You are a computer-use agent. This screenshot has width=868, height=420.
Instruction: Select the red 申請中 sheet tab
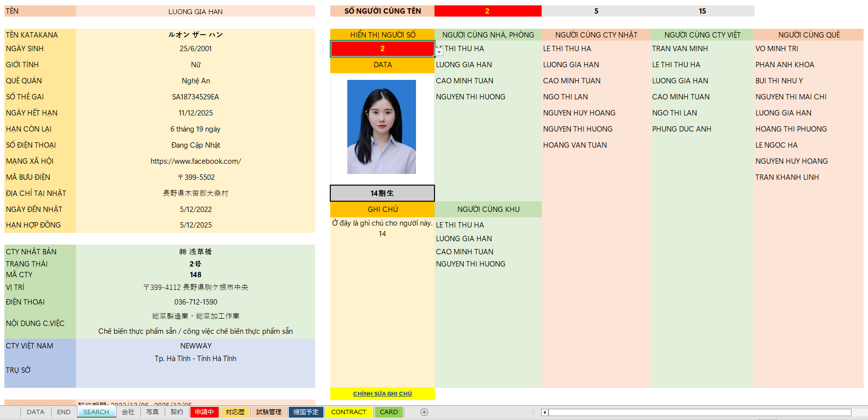coord(204,412)
